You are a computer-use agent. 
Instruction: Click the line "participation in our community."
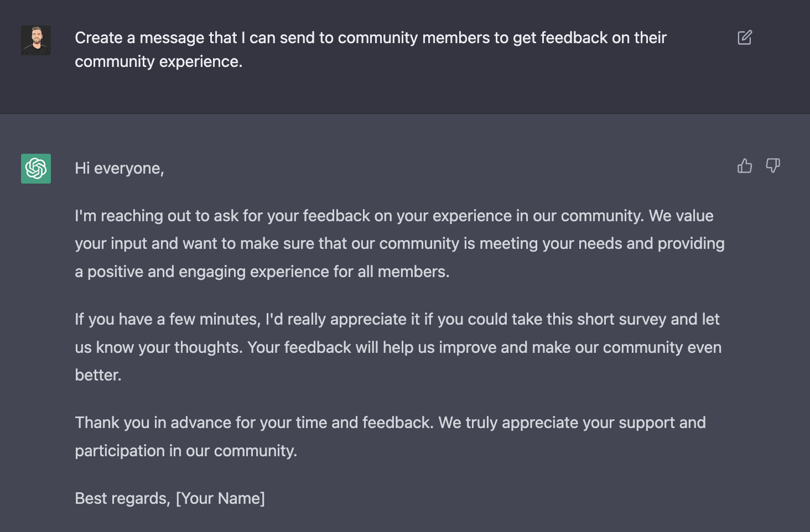pyautogui.click(x=186, y=451)
